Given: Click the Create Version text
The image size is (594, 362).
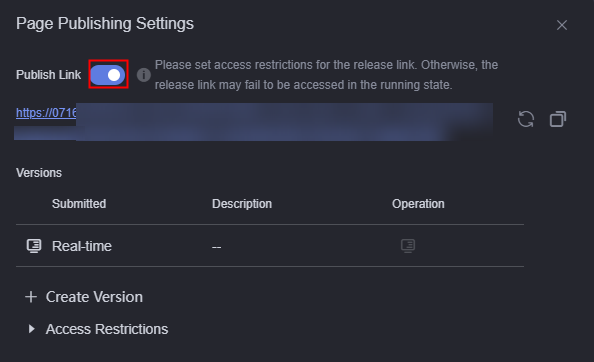Looking at the screenshot, I should click(x=94, y=297).
